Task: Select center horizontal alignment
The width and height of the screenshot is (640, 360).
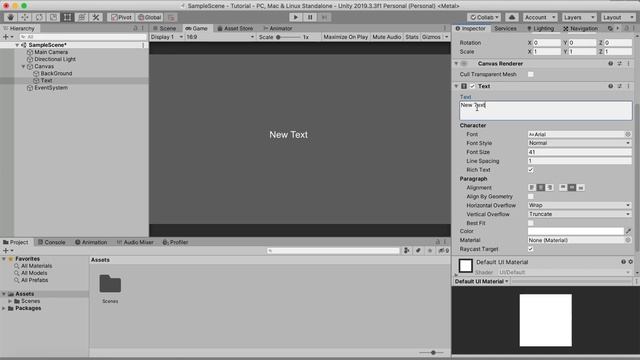Action: [x=540, y=188]
